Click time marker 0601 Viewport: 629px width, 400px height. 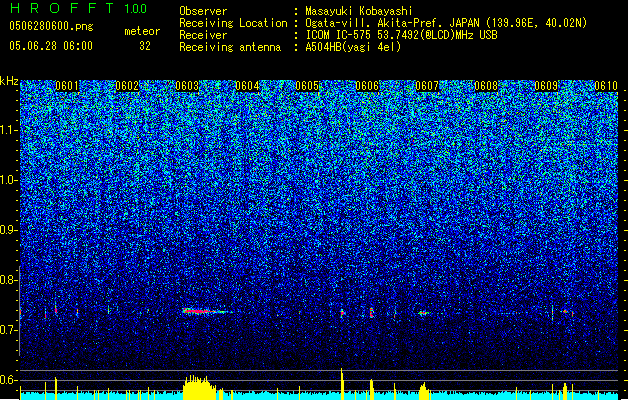tap(67, 86)
